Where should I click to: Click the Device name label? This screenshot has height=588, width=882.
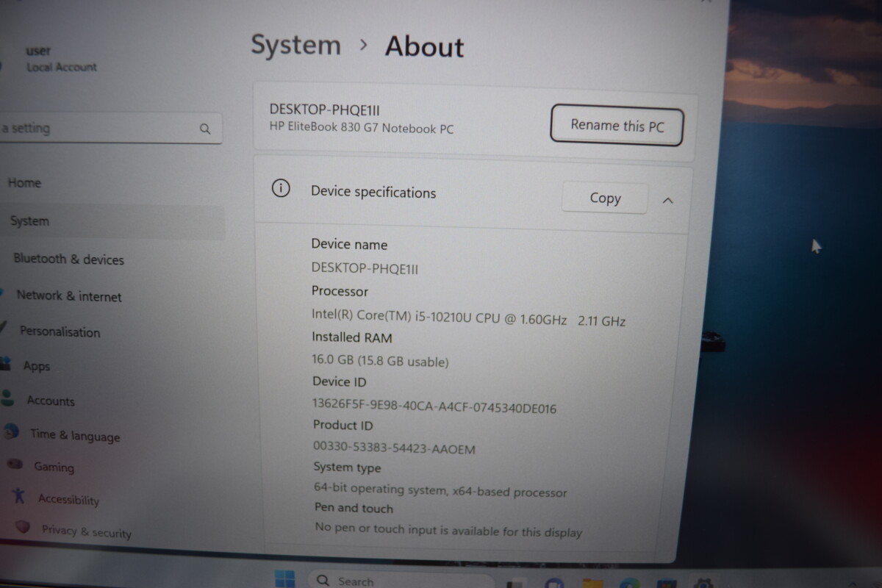pyautogui.click(x=349, y=244)
